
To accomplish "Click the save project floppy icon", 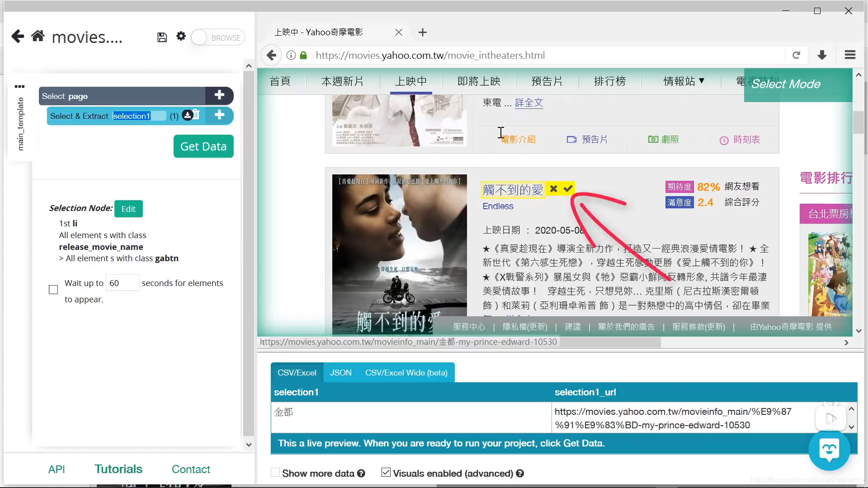I will point(162,38).
